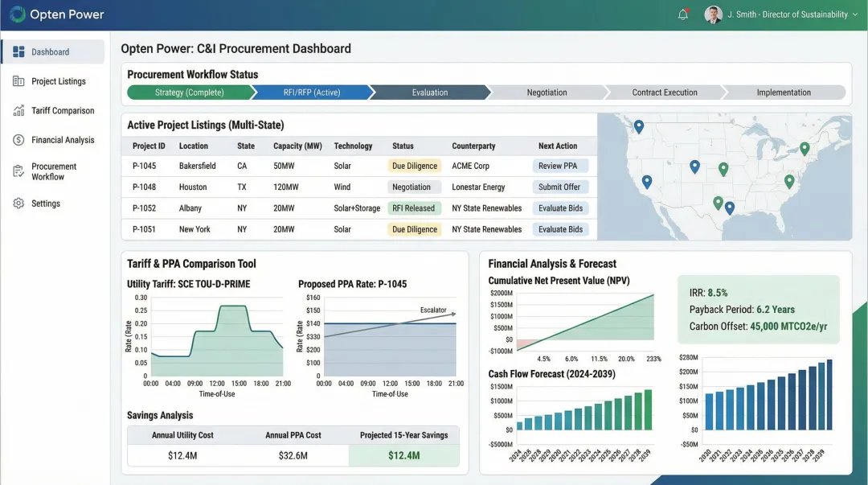Open the J. Smith profile dropdown

tap(714, 14)
